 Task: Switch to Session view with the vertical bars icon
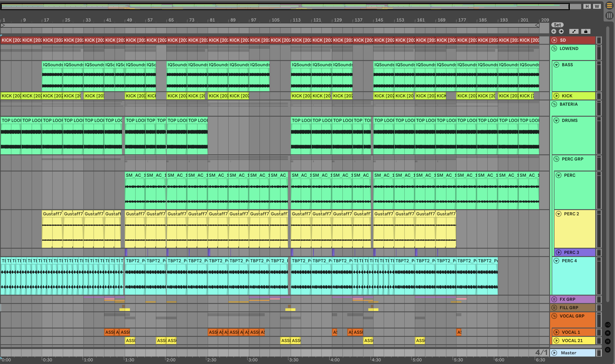[609, 16]
